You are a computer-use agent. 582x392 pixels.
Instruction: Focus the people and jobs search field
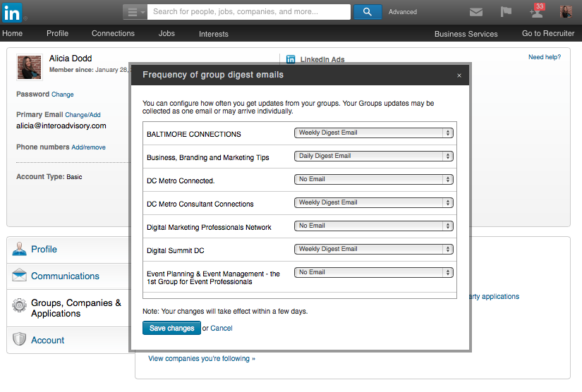[x=250, y=12]
